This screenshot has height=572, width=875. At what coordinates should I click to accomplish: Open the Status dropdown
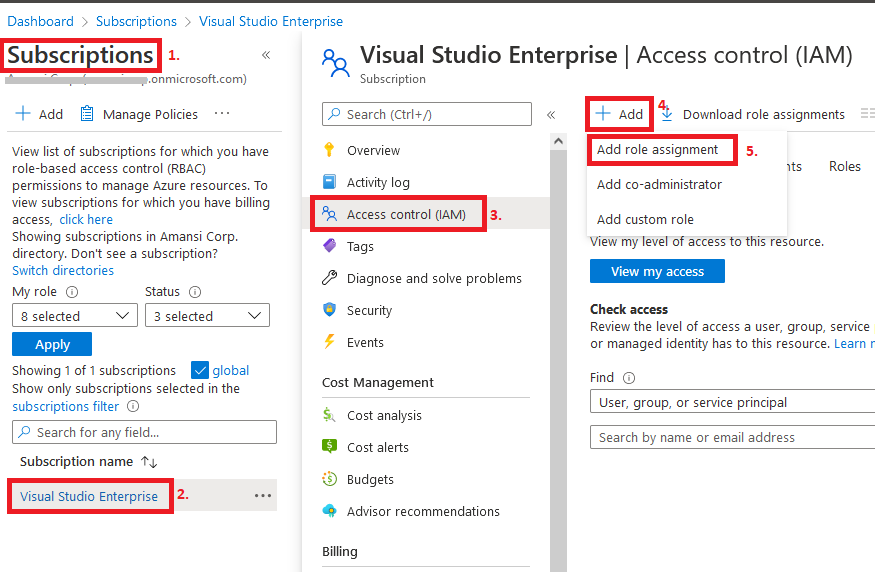click(x=207, y=315)
